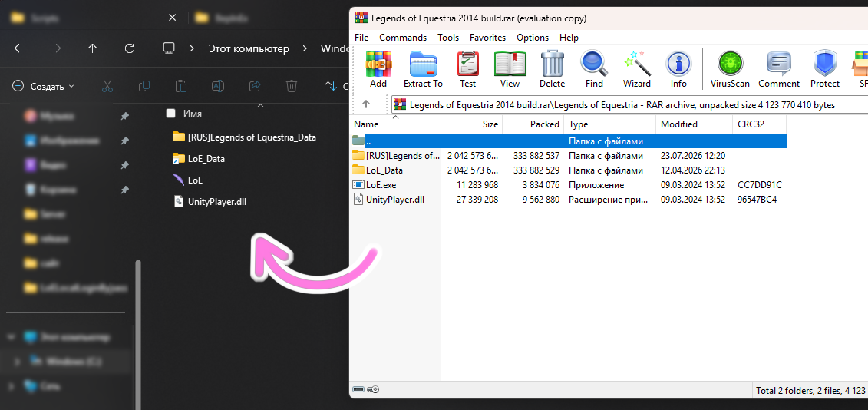This screenshot has width=868, height=410.
Task: Expand chevron before Этот компьютер breadcrumb
Action: 192,48
